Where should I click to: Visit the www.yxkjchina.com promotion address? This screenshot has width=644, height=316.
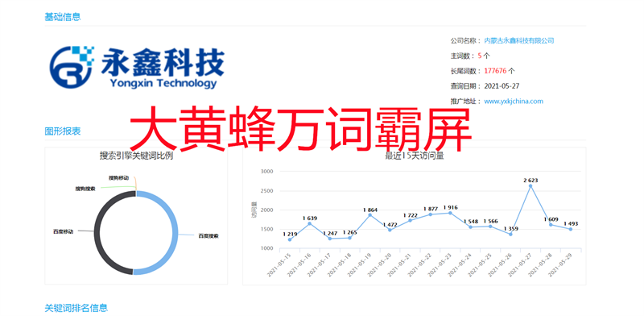(514, 102)
